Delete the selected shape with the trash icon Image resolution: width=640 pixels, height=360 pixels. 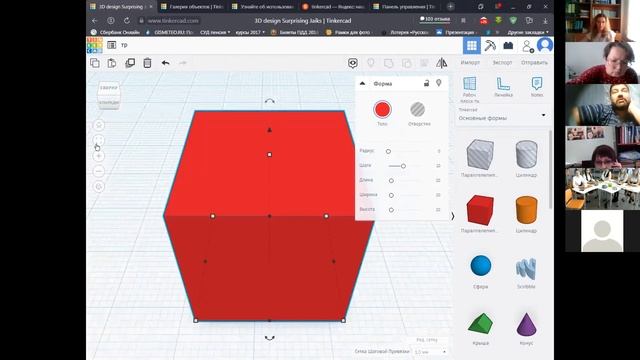(147, 63)
